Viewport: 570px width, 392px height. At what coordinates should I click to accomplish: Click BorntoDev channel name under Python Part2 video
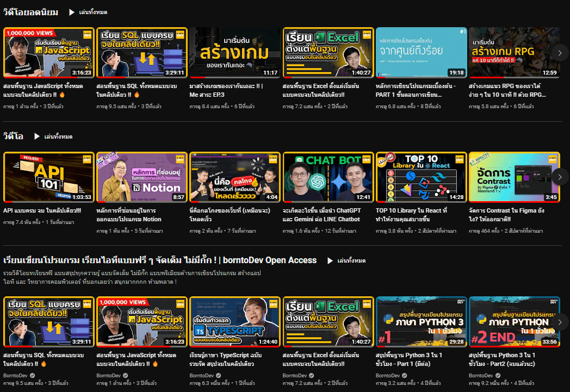pos(481,376)
